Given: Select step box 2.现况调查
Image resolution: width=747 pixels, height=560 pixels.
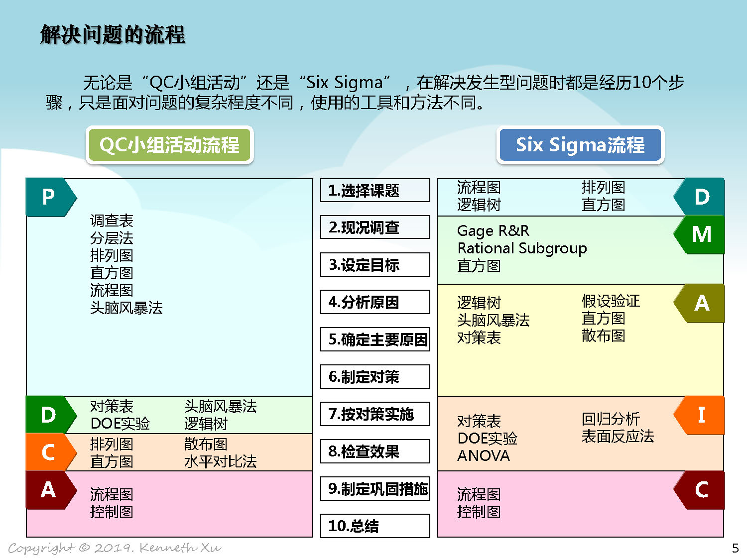Looking at the screenshot, I should tap(375, 227).
